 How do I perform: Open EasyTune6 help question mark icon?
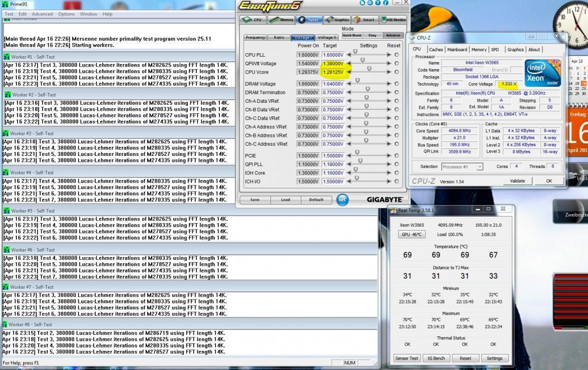tap(378, 3)
